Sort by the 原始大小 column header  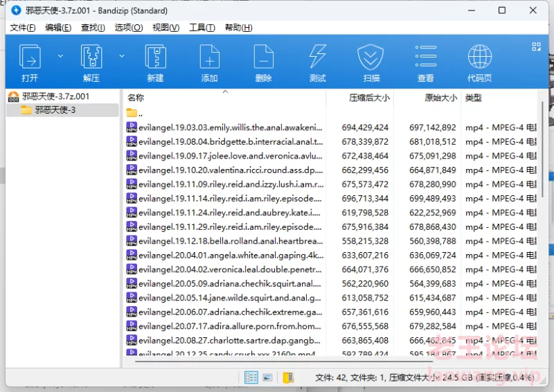click(427, 98)
